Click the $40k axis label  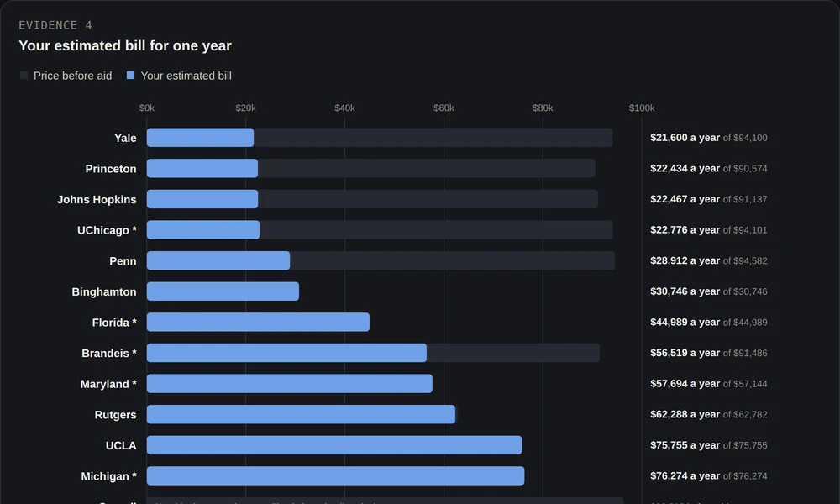pos(344,108)
